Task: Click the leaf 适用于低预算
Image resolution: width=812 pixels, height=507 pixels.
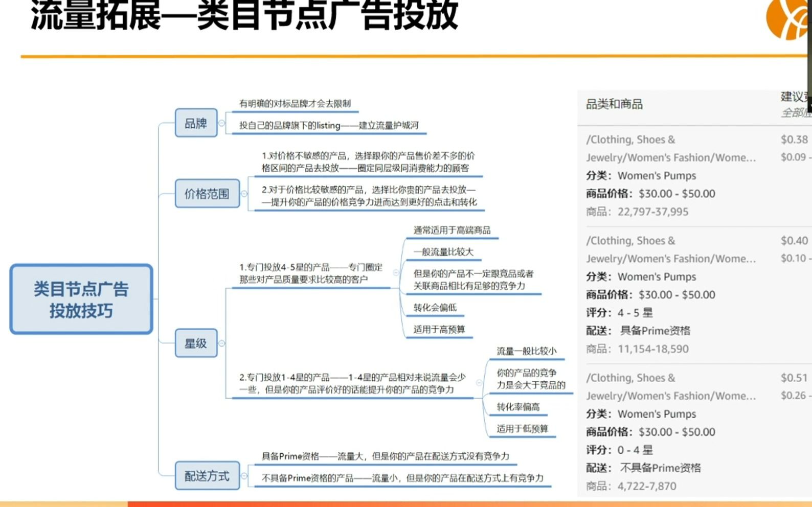Action: (522, 429)
